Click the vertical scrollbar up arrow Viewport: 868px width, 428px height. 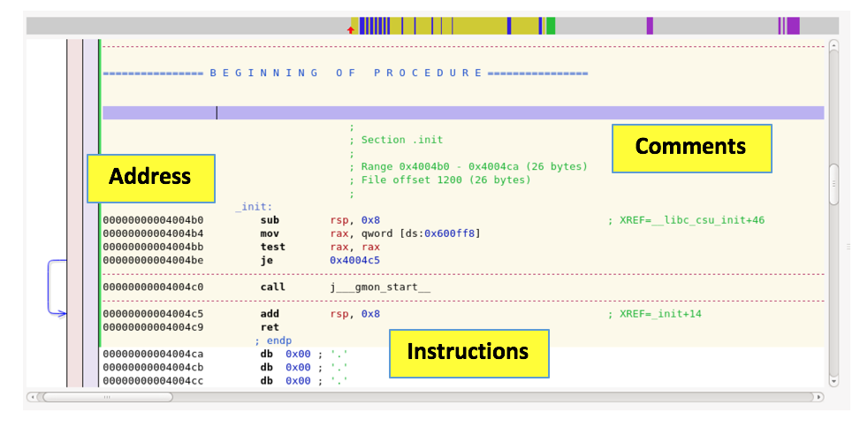834,45
